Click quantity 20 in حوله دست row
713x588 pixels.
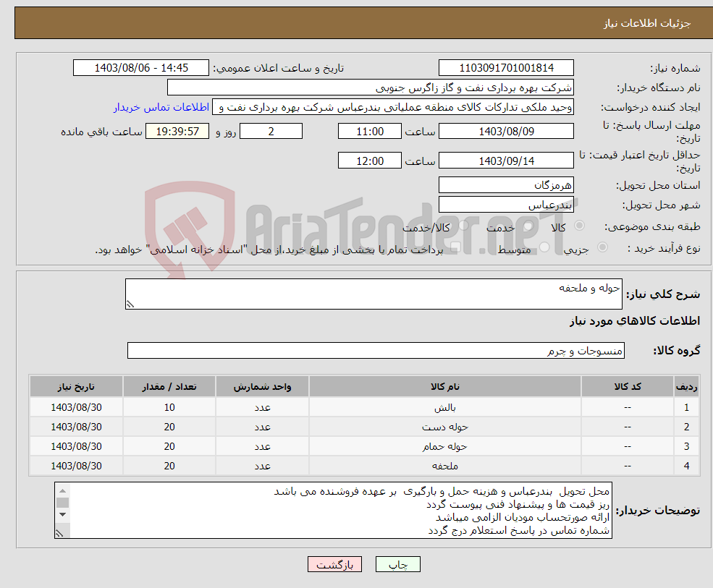click(169, 427)
